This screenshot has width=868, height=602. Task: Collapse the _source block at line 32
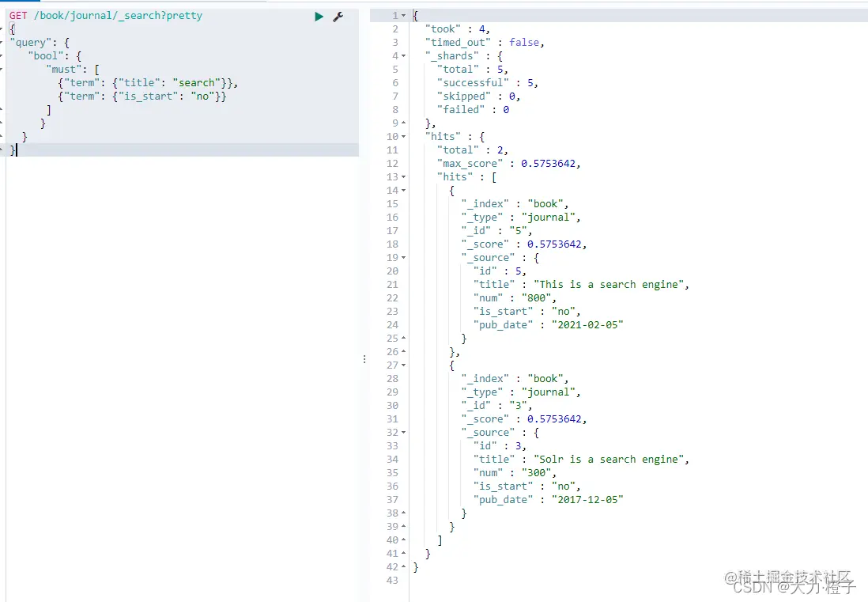click(x=403, y=433)
